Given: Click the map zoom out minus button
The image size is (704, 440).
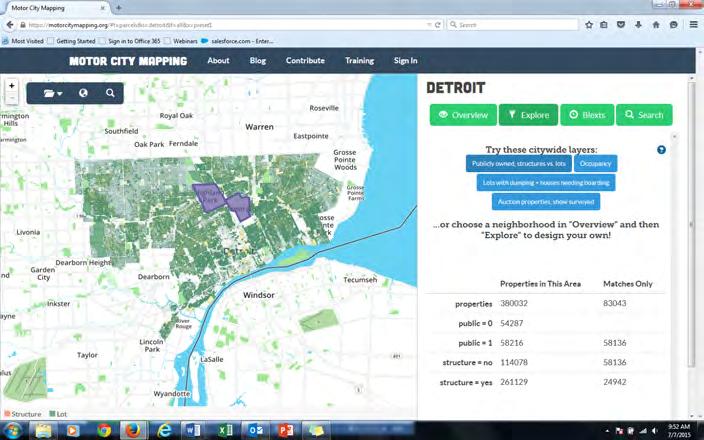Looking at the screenshot, I should [x=12, y=97].
